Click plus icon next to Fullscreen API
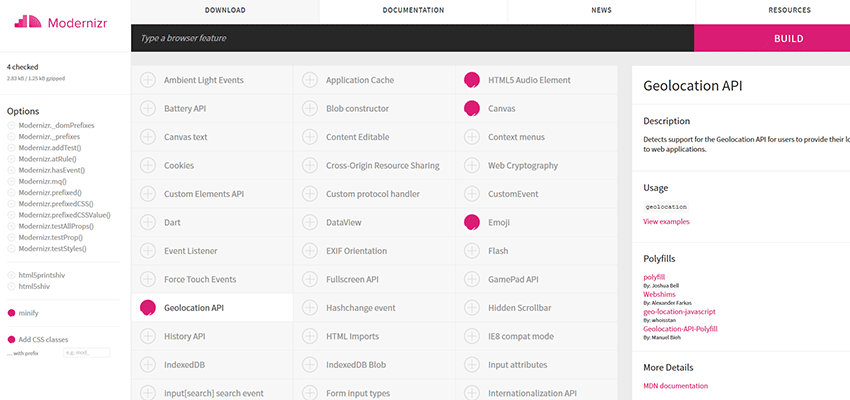This screenshot has width=850, height=400. pyautogui.click(x=310, y=280)
